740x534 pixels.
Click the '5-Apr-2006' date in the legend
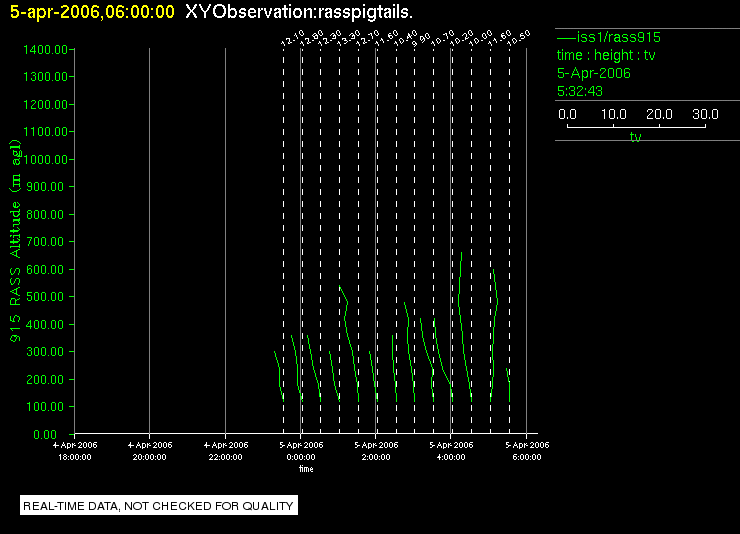[x=594, y=73]
